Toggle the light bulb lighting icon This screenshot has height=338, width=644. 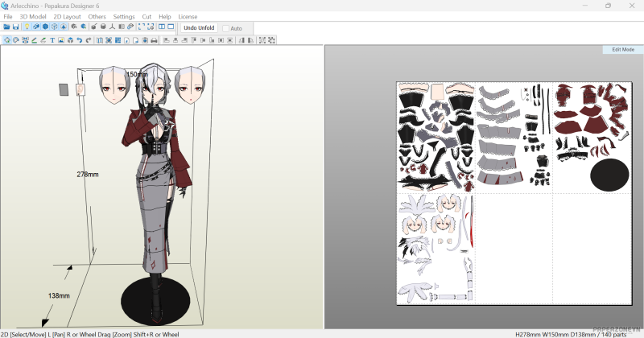(27, 27)
